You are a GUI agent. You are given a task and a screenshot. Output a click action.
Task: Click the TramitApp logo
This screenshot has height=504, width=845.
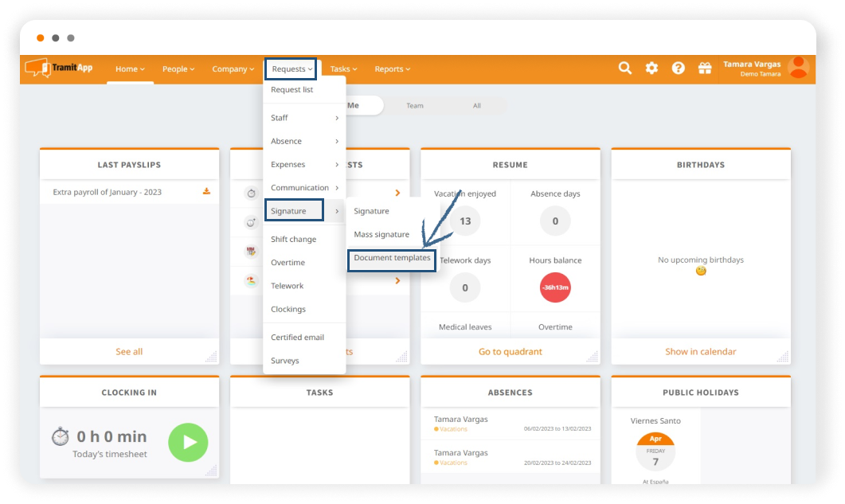click(x=59, y=68)
